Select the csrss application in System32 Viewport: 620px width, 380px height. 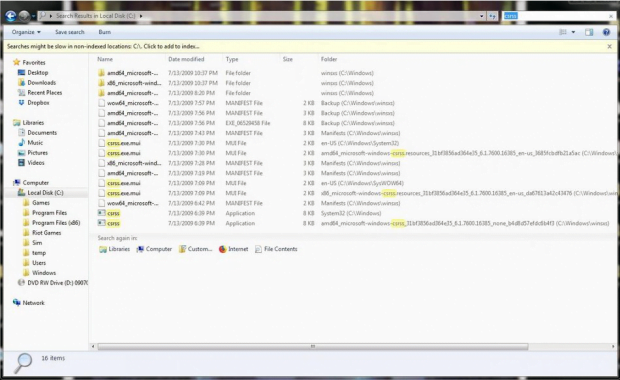point(113,213)
